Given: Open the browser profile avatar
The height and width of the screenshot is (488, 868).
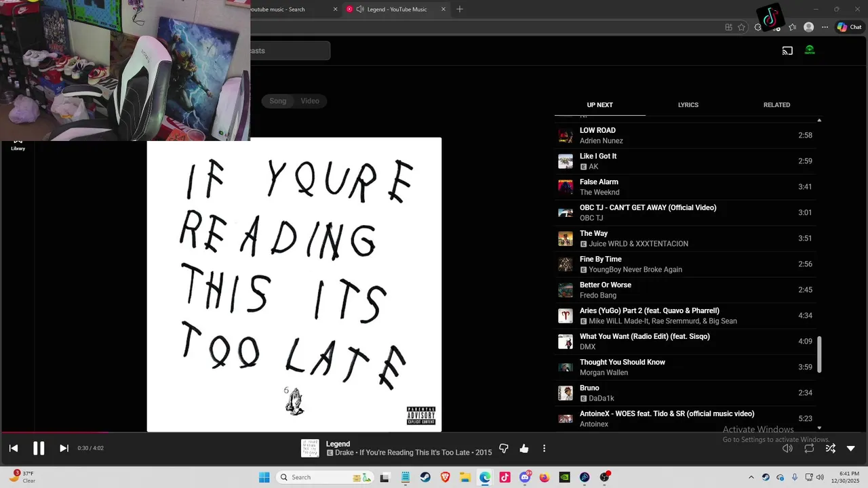Looking at the screenshot, I should pyautogui.click(x=808, y=27).
